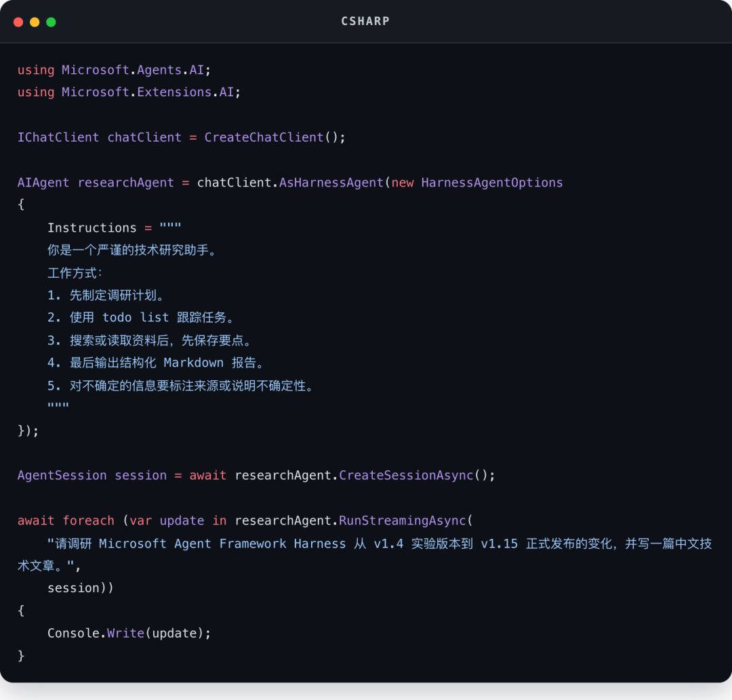
Task: Click the line '2. 使用 todo list 跟踪任务。'
Action: tap(142, 318)
